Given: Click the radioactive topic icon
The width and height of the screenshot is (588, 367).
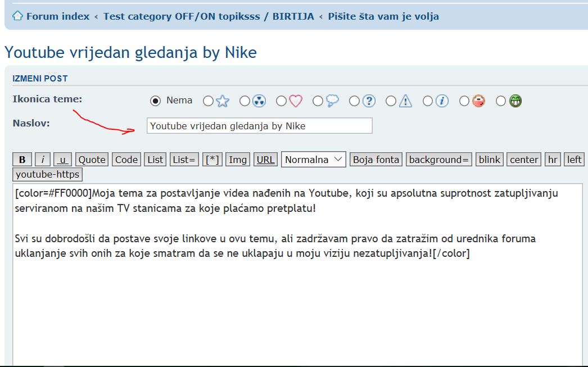Looking at the screenshot, I should click(x=259, y=101).
